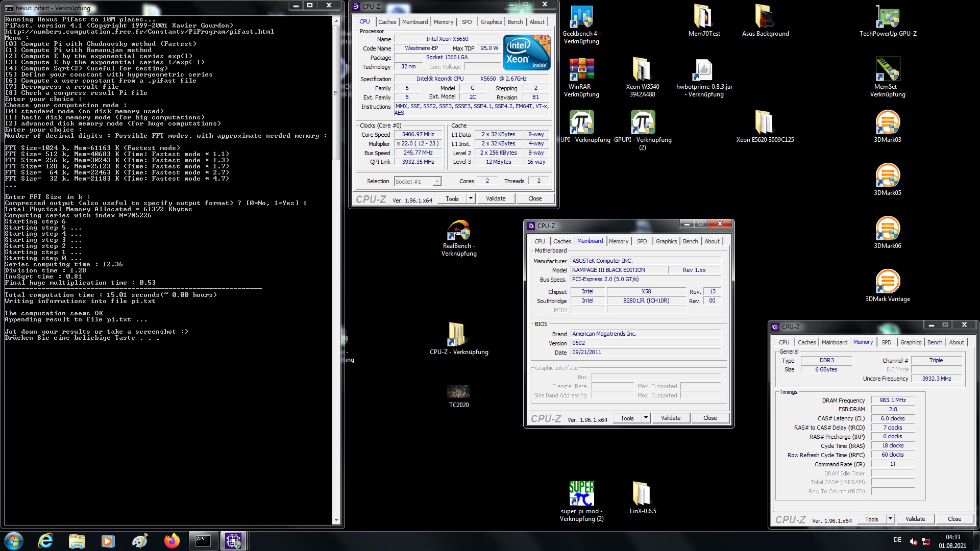Launch hwbotprime-0.8.3.jar shortcut
Screen dimensions: 980x551
704,78
